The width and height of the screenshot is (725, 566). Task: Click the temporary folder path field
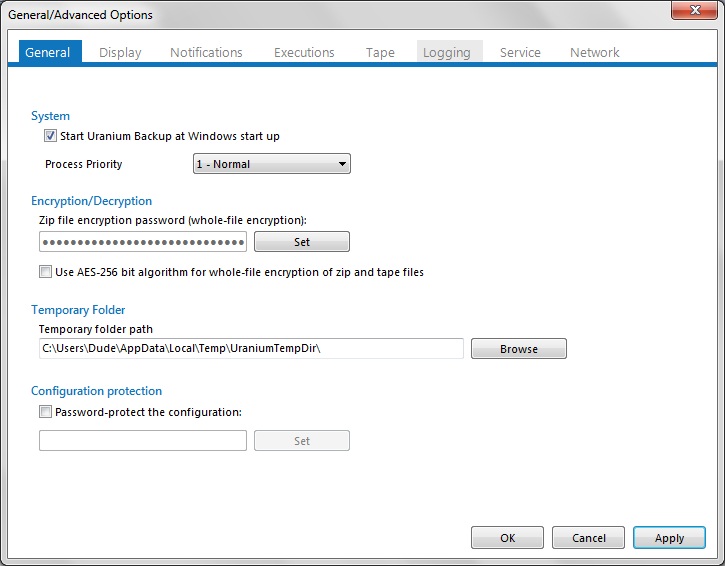(251, 348)
